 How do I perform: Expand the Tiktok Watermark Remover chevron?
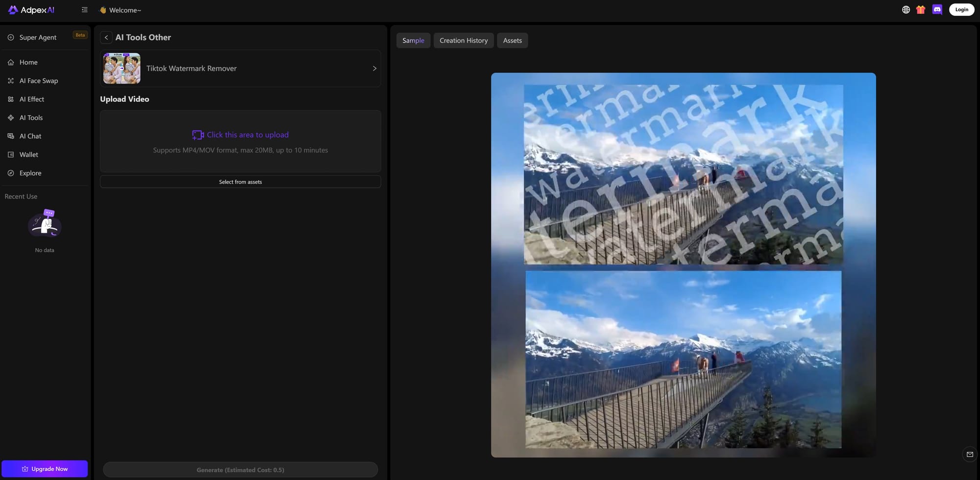374,68
